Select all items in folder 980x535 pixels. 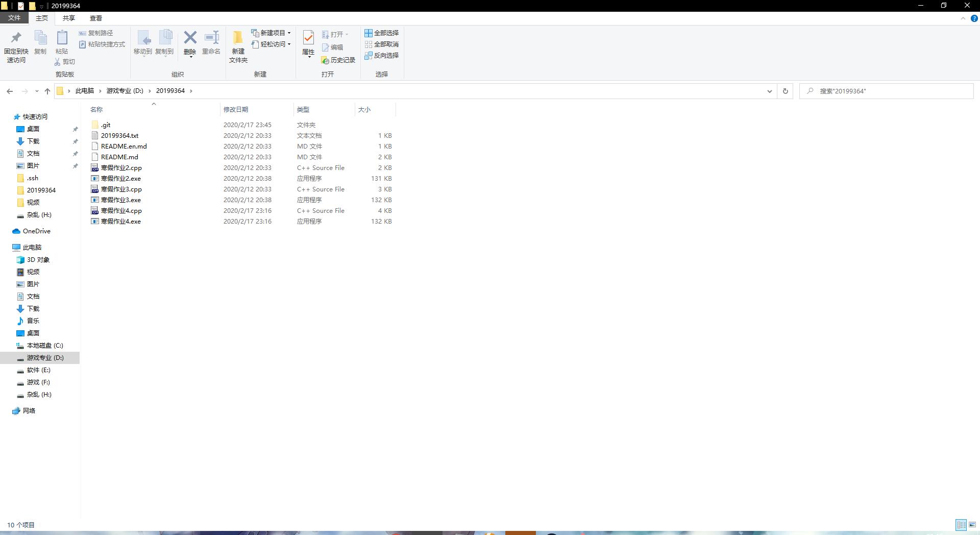(x=382, y=33)
